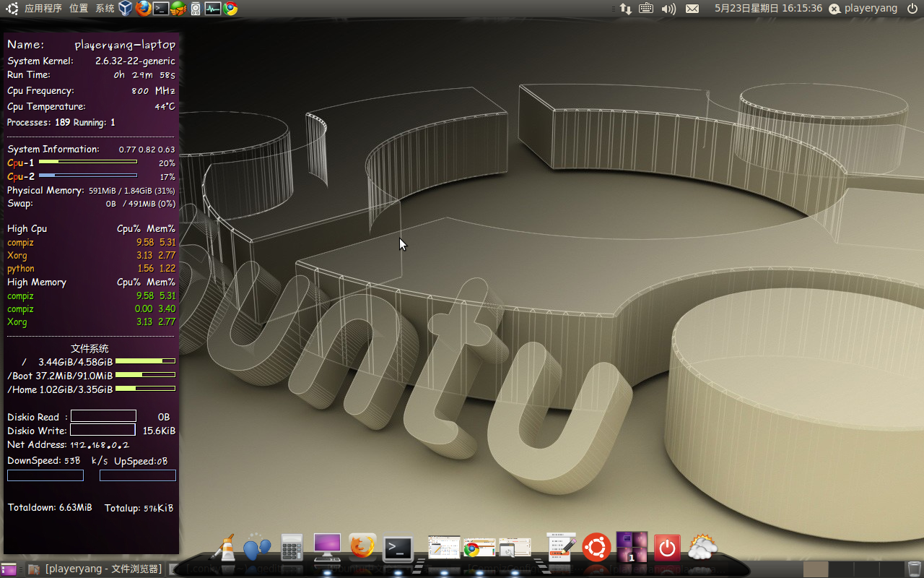Open the 应用程序 menu
This screenshot has height=578, width=924.
43,9
